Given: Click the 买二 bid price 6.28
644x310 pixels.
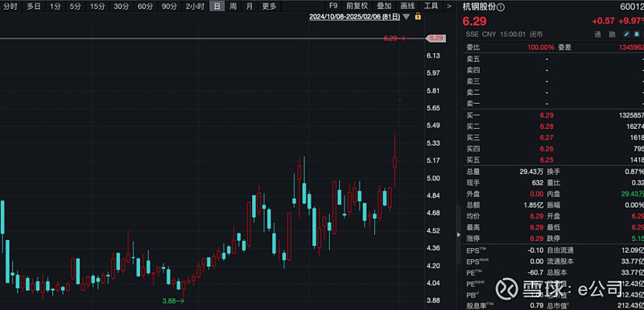Looking at the screenshot, I should pos(547,127).
